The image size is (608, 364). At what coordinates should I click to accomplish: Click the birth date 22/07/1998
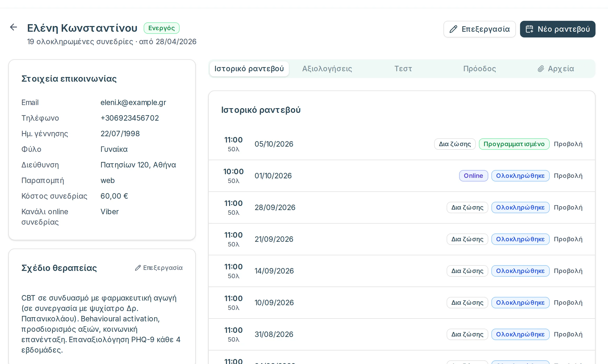point(120,134)
